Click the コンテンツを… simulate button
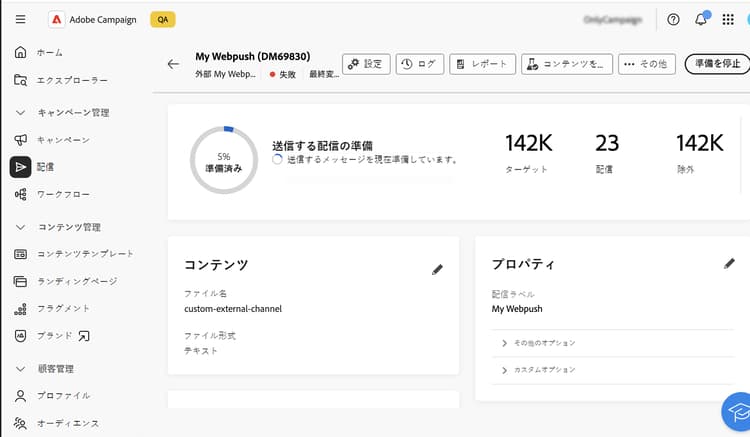 pos(567,64)
